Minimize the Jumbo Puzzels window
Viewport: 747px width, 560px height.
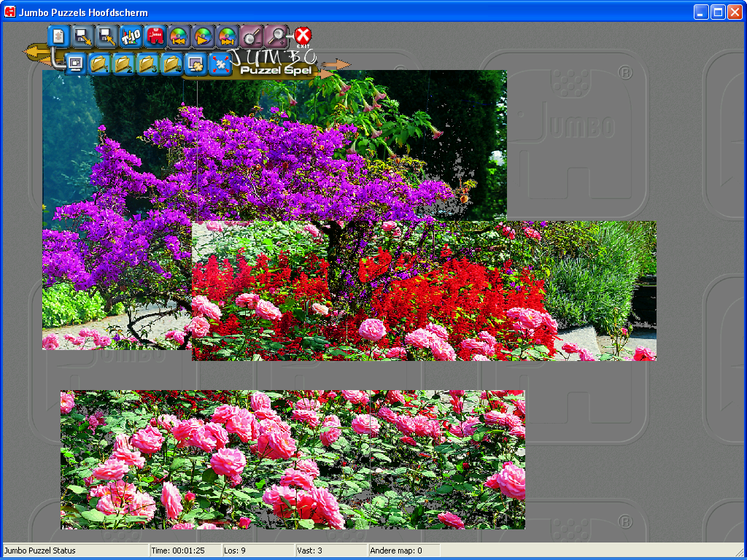[701, 12]
